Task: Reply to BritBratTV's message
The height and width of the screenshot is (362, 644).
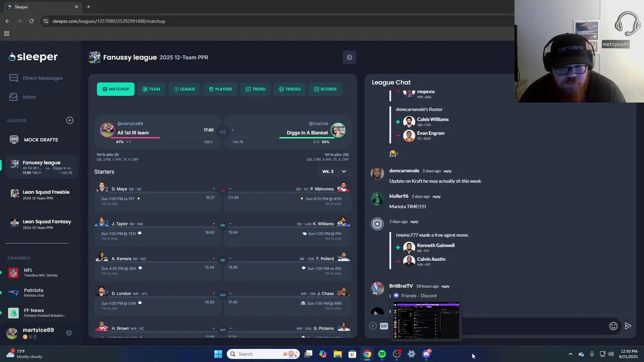Action: (x=445, y=287)
